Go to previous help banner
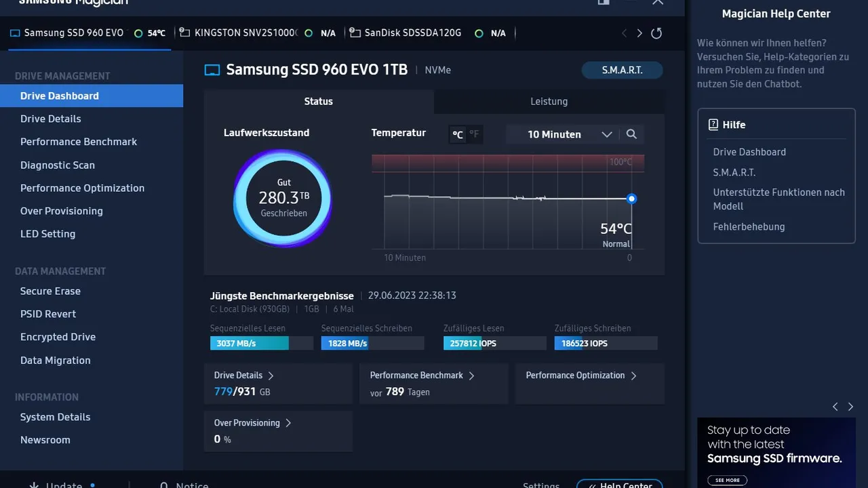Image resolution: width=868 pixels, height=488 pixels. click(835, 407)
